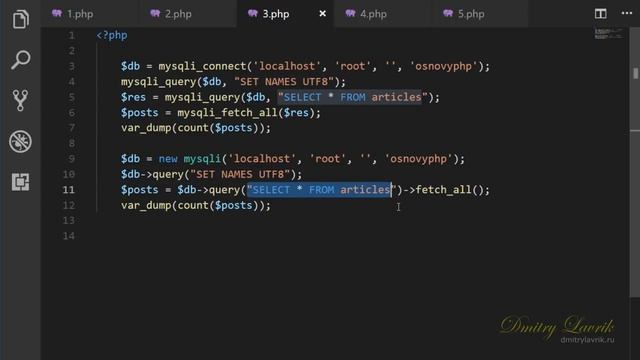Switch to the 2.php tab
Image resolution: width=640 pixels, height=360 pixels.
[188, 14]
